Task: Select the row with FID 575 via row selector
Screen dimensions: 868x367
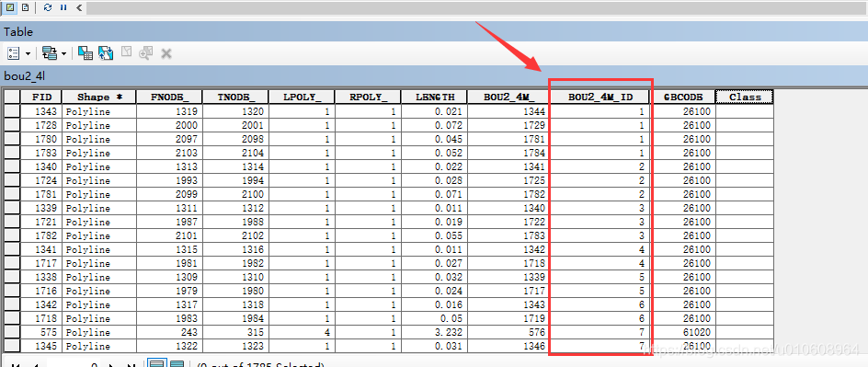Action: coord(12,333)
